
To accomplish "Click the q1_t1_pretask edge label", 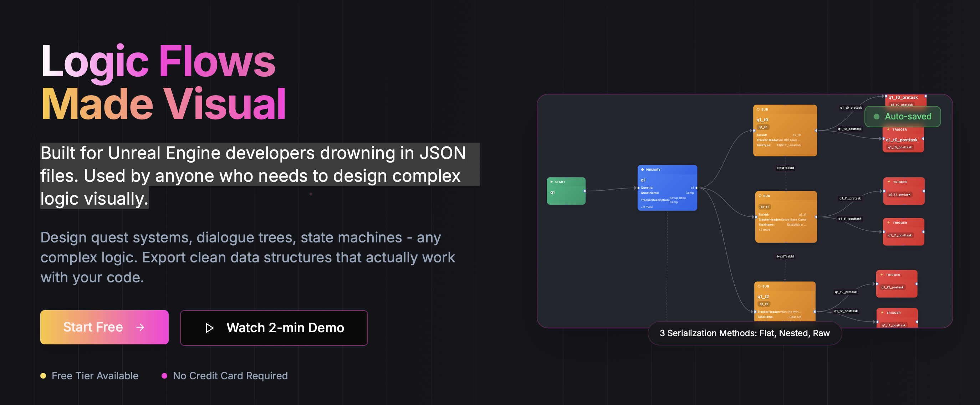I will coord(849,198).
